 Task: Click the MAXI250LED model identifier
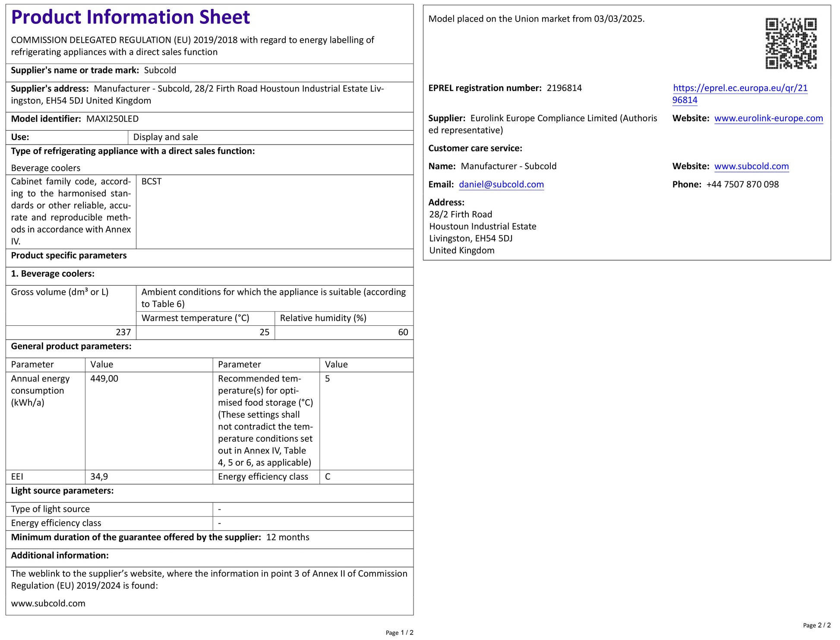pyautogui.click(x=112, y=119)
